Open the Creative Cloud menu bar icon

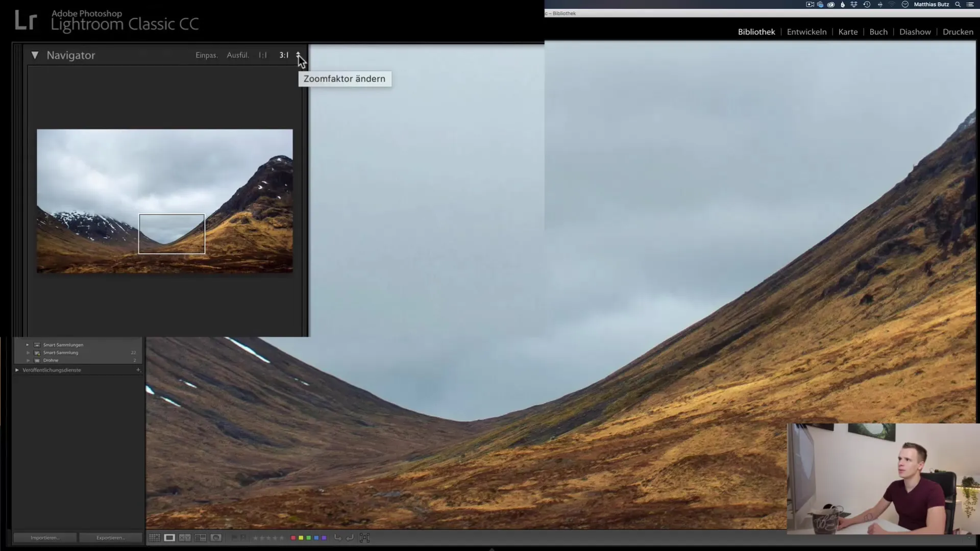pos(831,5)
